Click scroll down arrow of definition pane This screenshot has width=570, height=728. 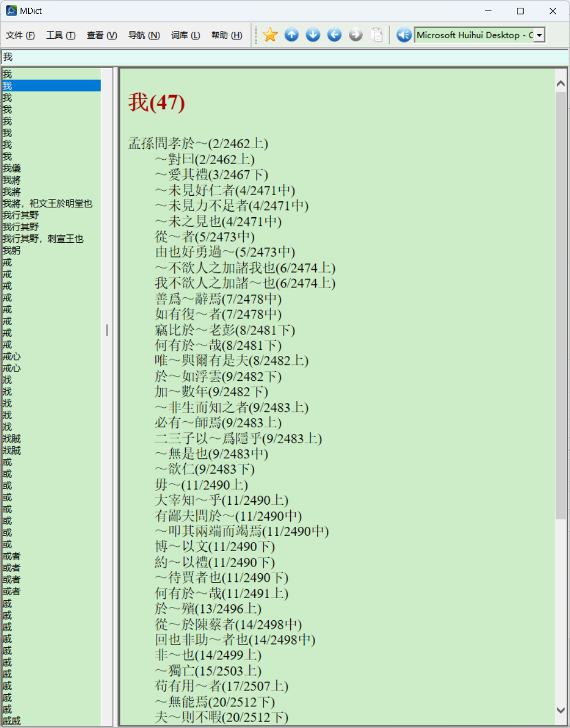pyautogui.click(x=561, y=710)
